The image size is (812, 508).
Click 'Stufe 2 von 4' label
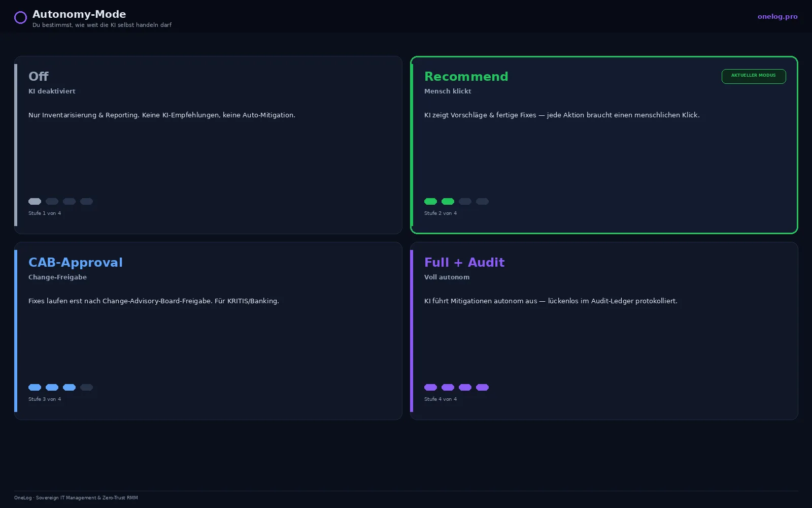(441, 213)
